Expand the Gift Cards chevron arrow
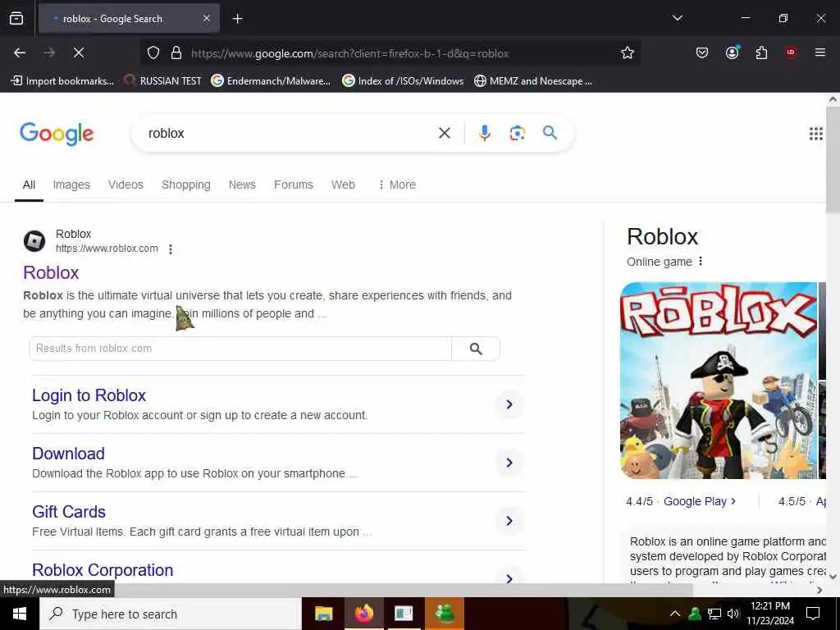The height and width of the screenshot is (630, 840). 509,521
